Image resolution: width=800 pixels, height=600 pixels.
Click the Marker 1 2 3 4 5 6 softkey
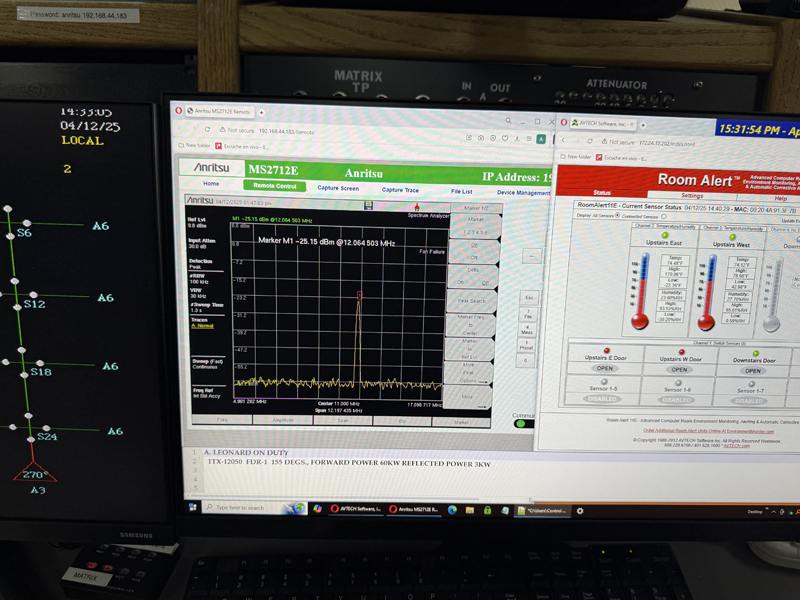tap(475, 226)
